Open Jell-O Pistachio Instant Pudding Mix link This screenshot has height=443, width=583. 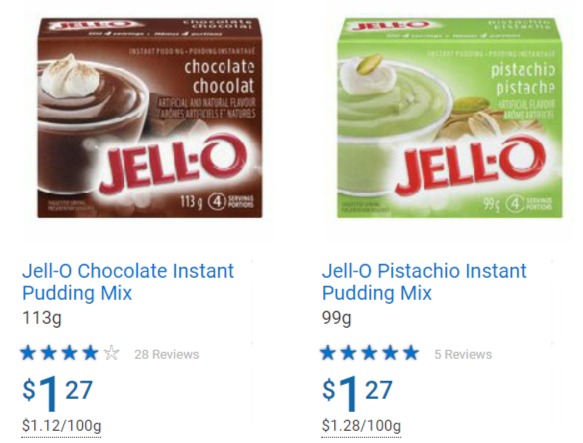coord(424,282)
